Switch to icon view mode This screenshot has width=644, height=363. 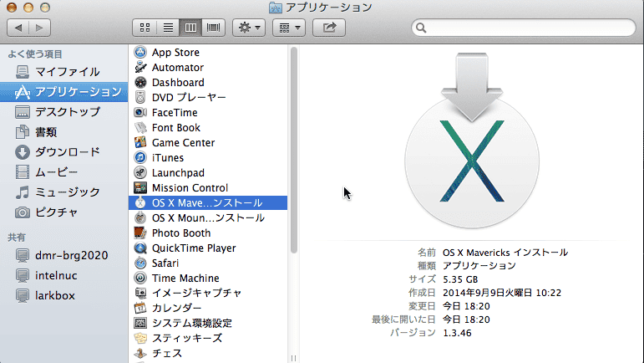[145, 28]
